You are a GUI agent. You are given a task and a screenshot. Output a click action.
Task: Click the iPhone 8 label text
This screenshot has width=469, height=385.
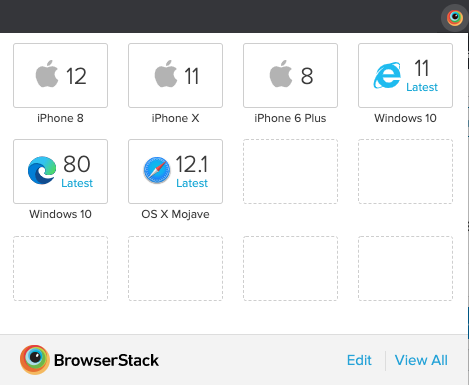pos(60,118)
